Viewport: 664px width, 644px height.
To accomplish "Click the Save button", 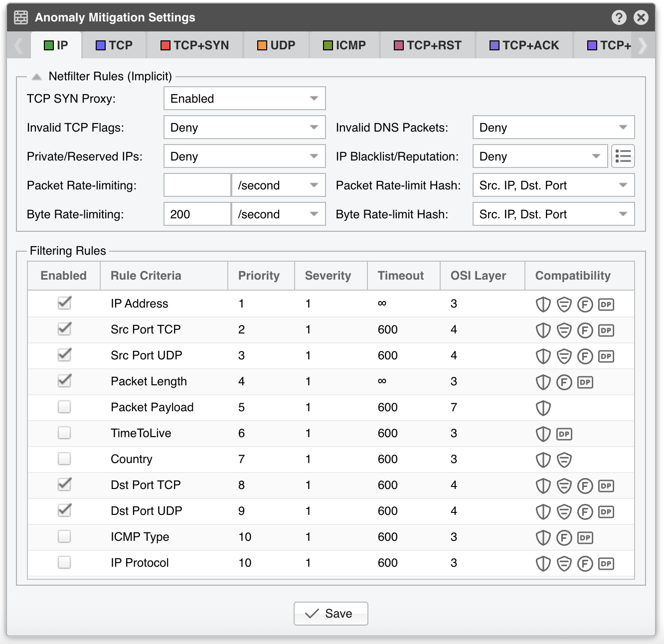I will (x=331, y=614).
